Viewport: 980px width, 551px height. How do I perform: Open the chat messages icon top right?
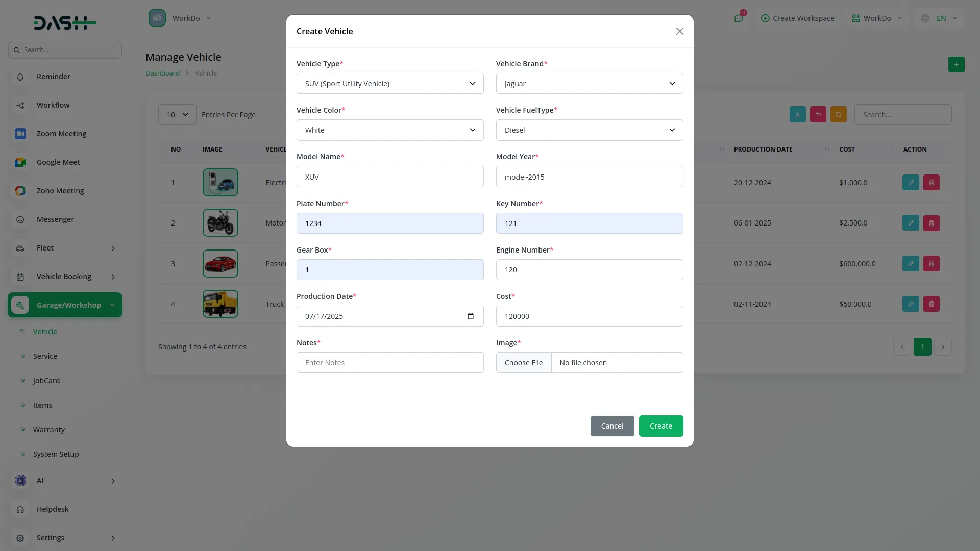tap(739, 18)
